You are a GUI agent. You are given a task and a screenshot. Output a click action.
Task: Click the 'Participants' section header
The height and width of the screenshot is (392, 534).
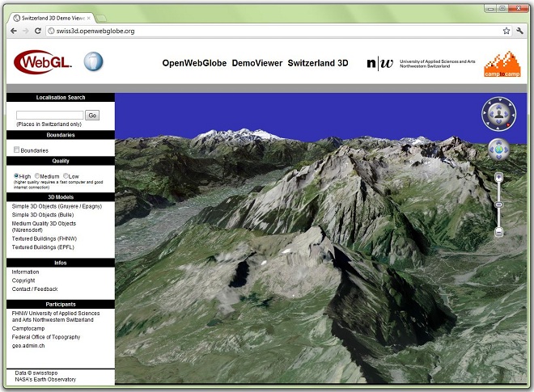click(61, 304)
